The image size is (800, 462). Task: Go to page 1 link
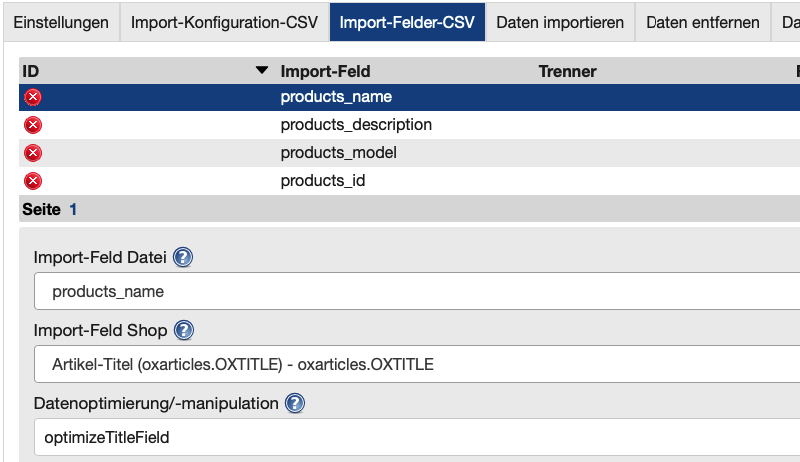point(73,210)
